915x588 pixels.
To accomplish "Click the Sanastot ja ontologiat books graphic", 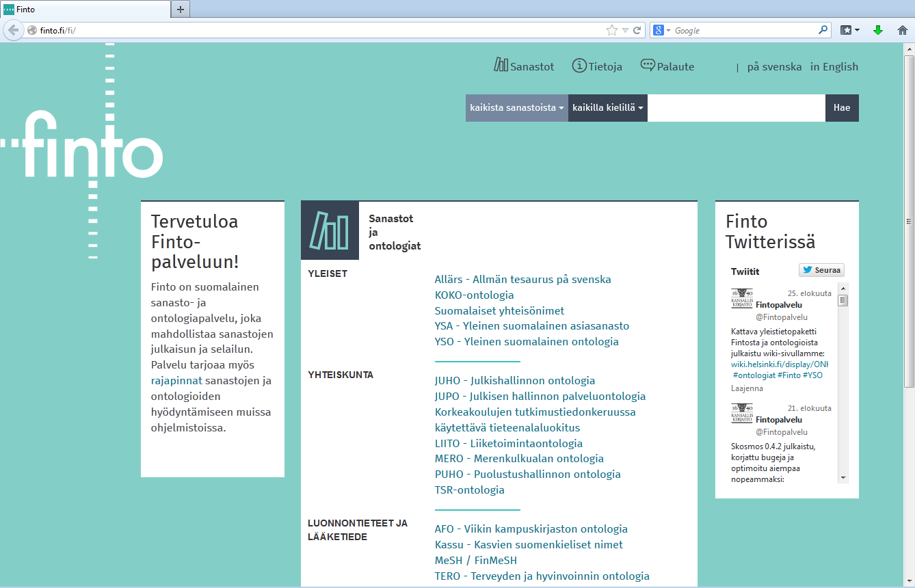I will 330,230.
